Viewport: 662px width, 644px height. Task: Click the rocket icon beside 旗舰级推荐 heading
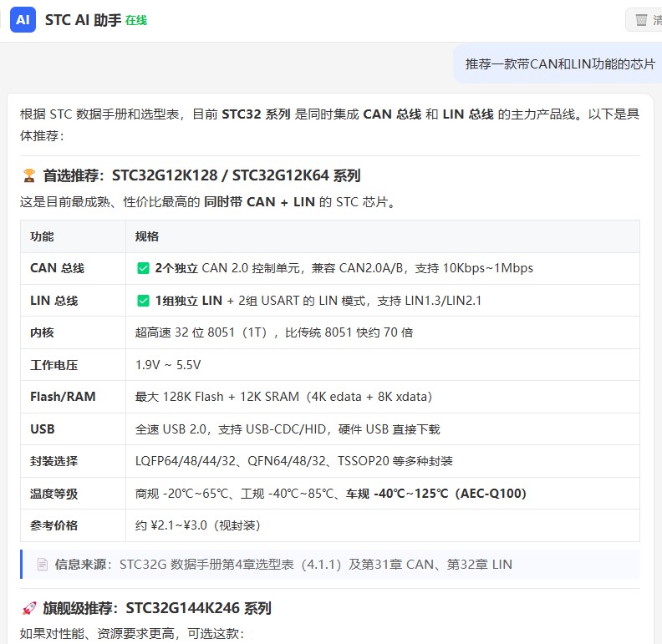pyautogui.click(x=29, y=608)
